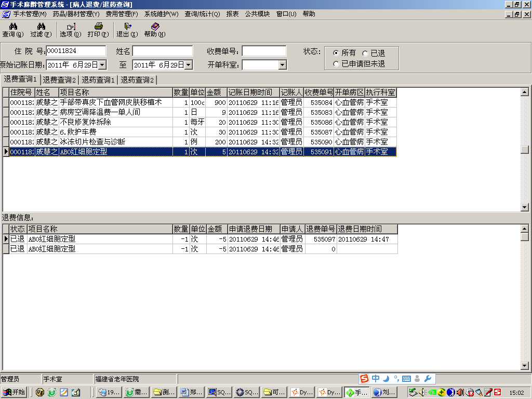Select the row 6.救护车费
Viewport: 532px width, 399px height.
[x=200, y=132]
